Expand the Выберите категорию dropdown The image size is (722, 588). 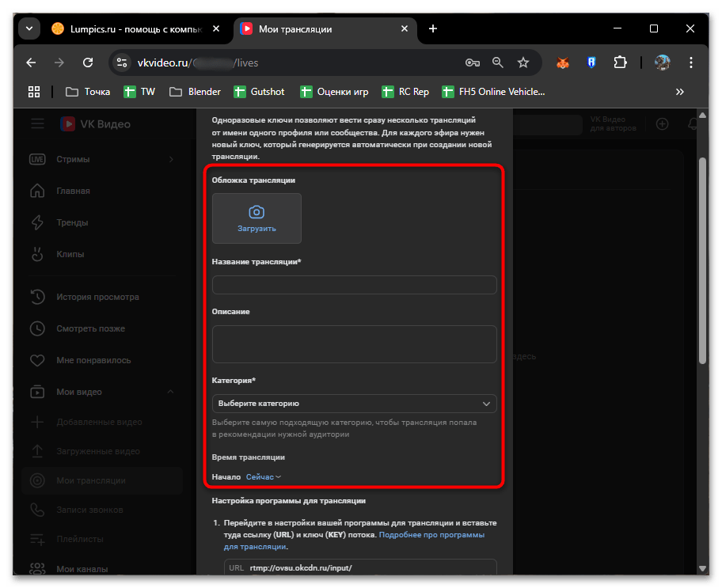coord(354,404)
